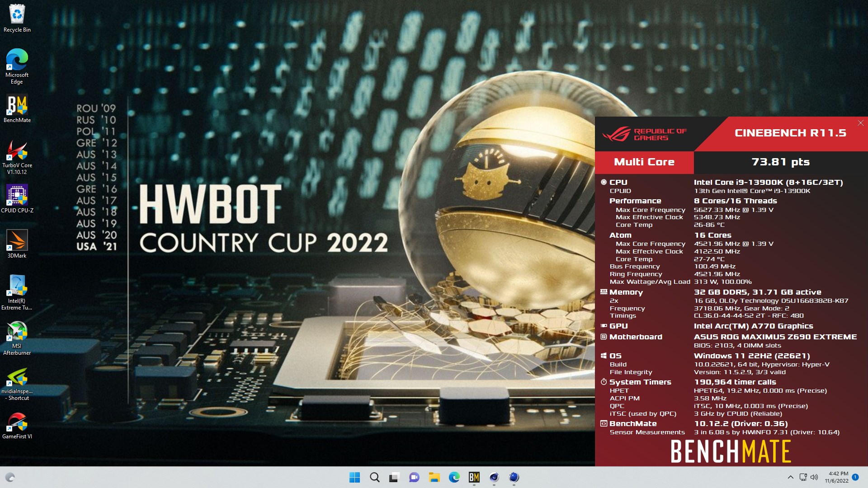This screenshot has height=488, width=868.
Task: Open taskbar Search
Action: [375, 477]
